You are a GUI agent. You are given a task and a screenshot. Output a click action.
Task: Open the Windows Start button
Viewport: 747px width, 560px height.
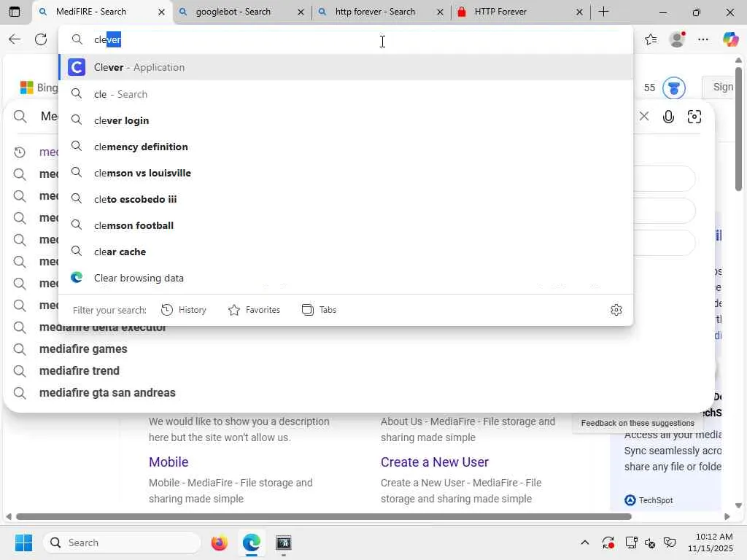23,542
